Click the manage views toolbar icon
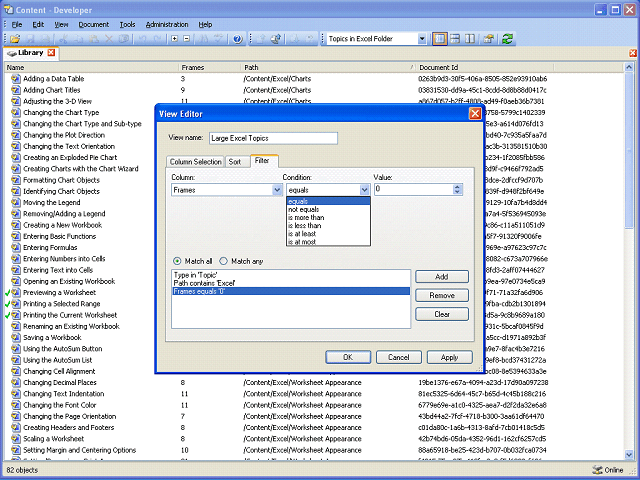 pyautogui.click(x=489, y=39)
